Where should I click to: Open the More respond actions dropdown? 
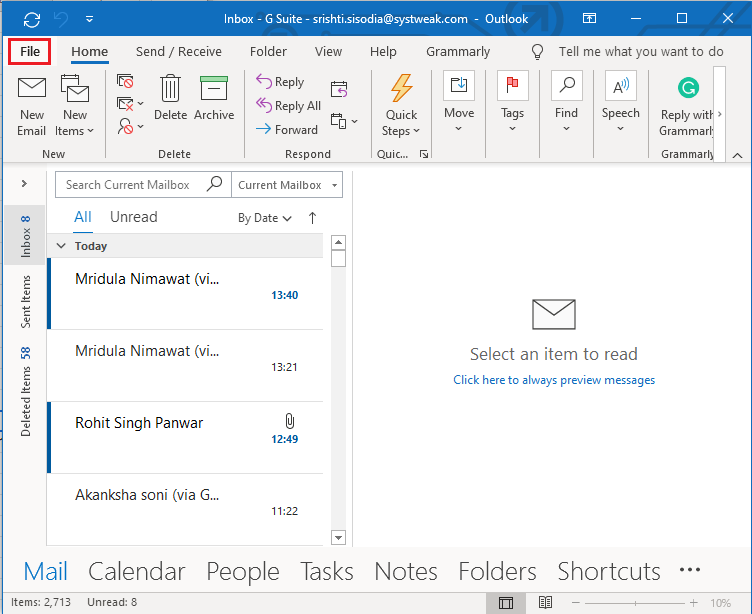[x=344, y=121]
